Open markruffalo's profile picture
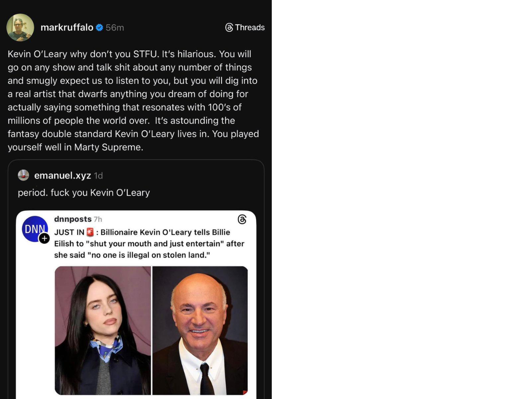The height and width of the screenshot is (399, 532). coord(20,27)
